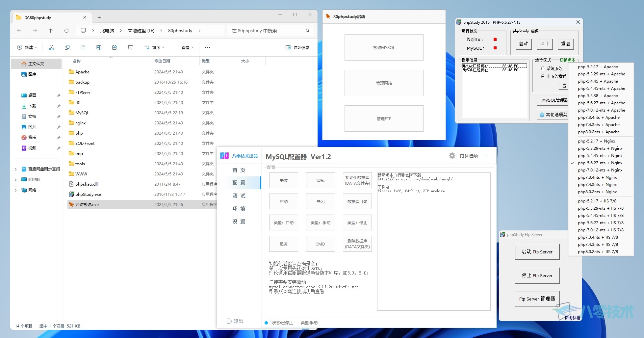Click 启动 Ftp Server button

(537, 252)
